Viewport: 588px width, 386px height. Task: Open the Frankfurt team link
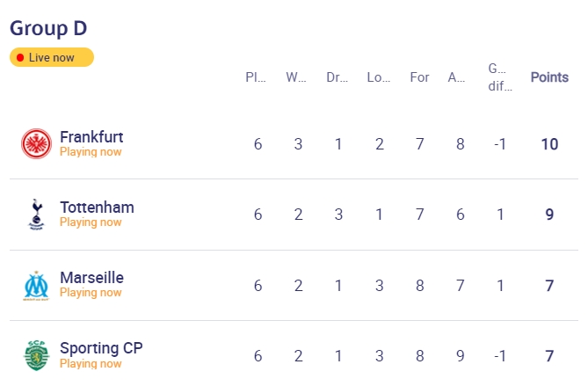(x=91, y=137)
